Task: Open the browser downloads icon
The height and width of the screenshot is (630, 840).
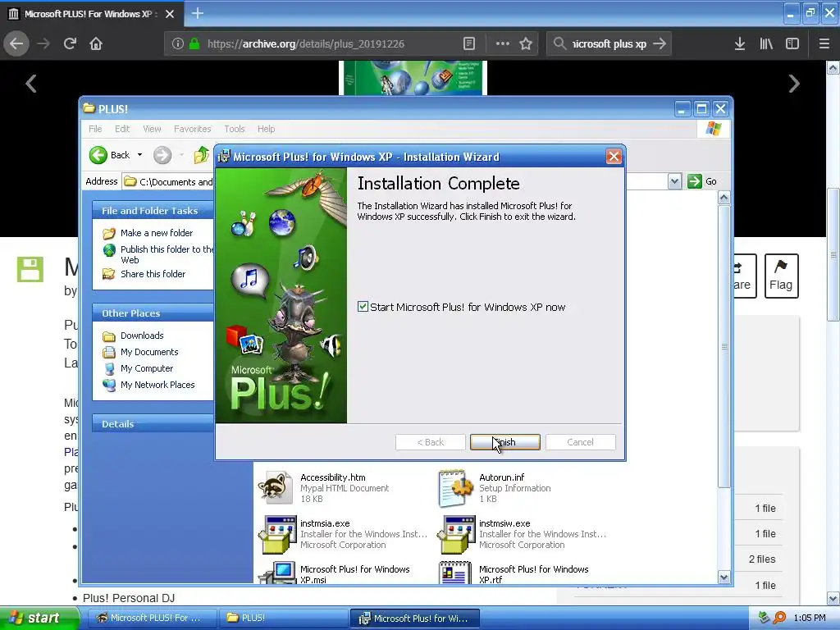Action: [740, 43]
